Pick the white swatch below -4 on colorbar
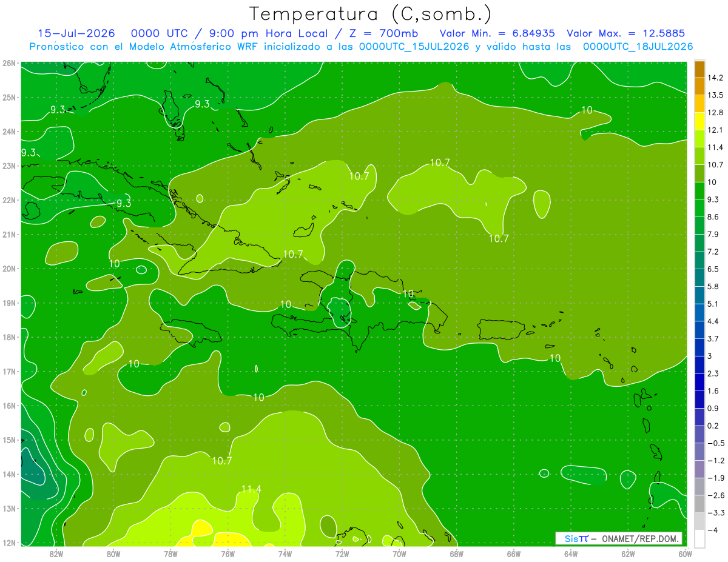Screen dimensions: 728x562 point(699,538)
